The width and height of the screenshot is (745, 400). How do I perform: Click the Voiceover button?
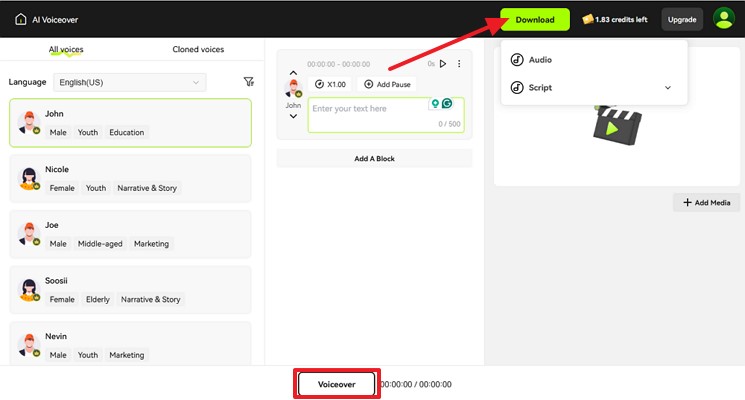(x=336, y=384)
